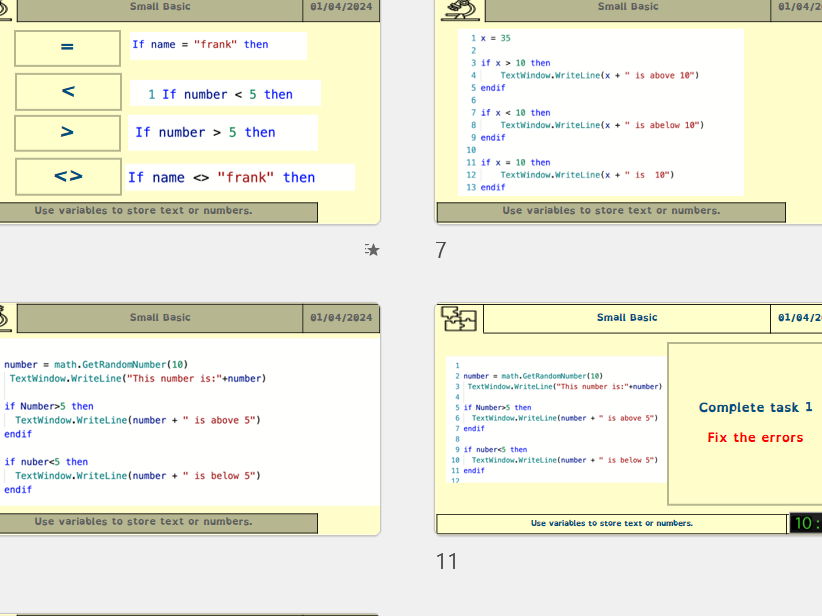Click the microscope icon on the bottom-left slide

pyautogui.click(x=2, y=317)
